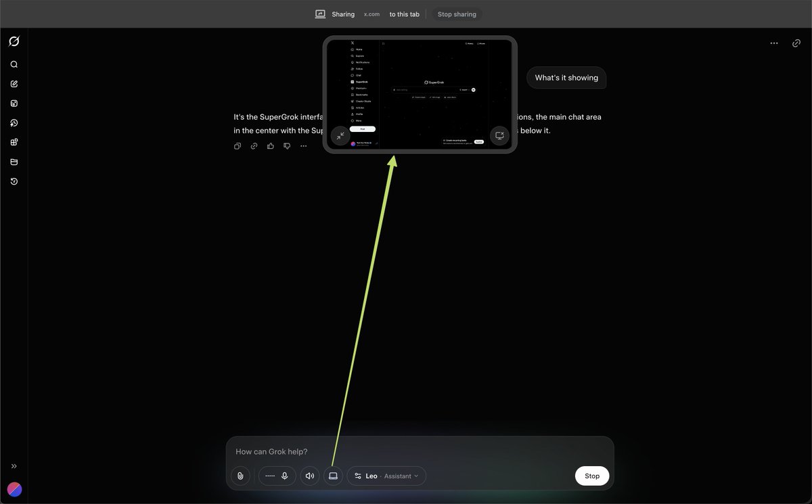Viewport: 812px width, 504px height.
Task: Copy the Grok response text
Action: tap(238, 146)
